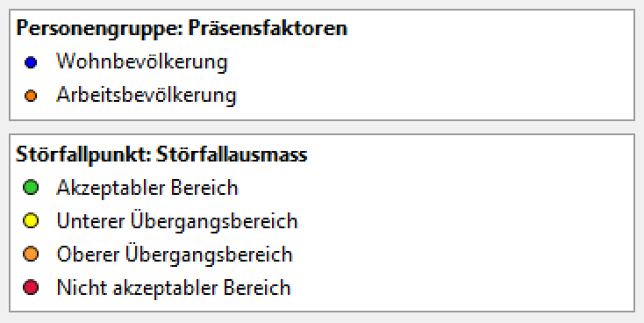Image resolution: width=644 pixels, height=323 pixels.
Task: Pick the orange Oberer Übergangsbereich symbol
Action: [31, 254]
